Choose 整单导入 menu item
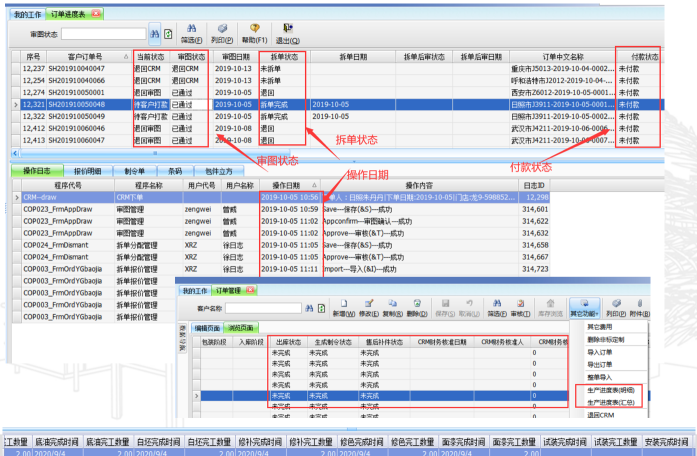 600,377
